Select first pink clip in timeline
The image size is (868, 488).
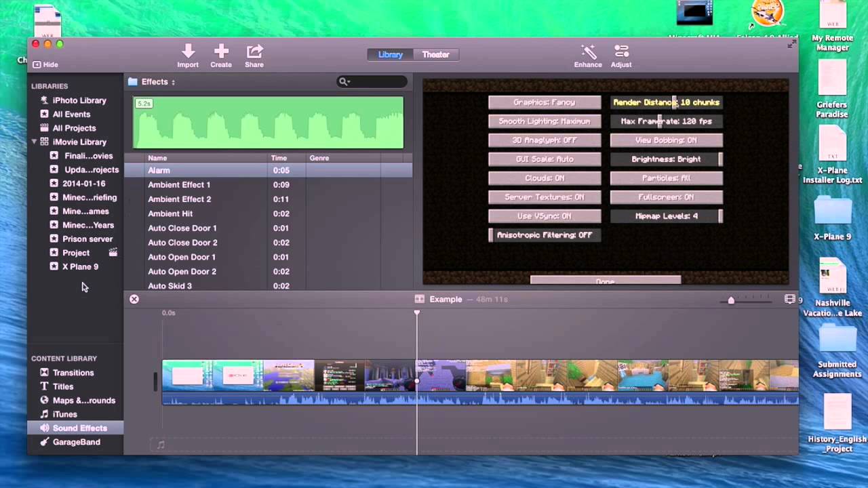point(188,375)
